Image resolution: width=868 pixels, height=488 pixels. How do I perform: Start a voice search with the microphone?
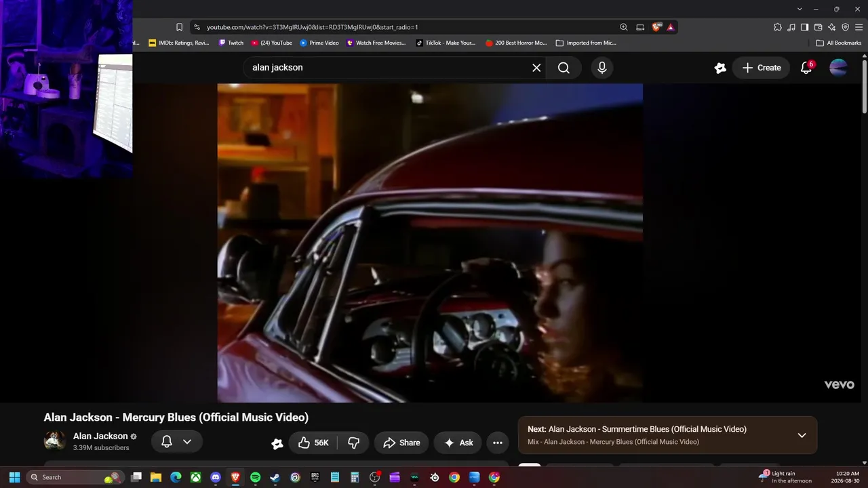pos(601,68)
